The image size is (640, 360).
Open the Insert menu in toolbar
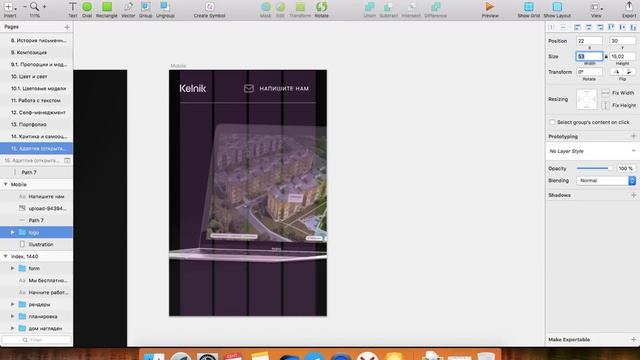pos(10,10)
